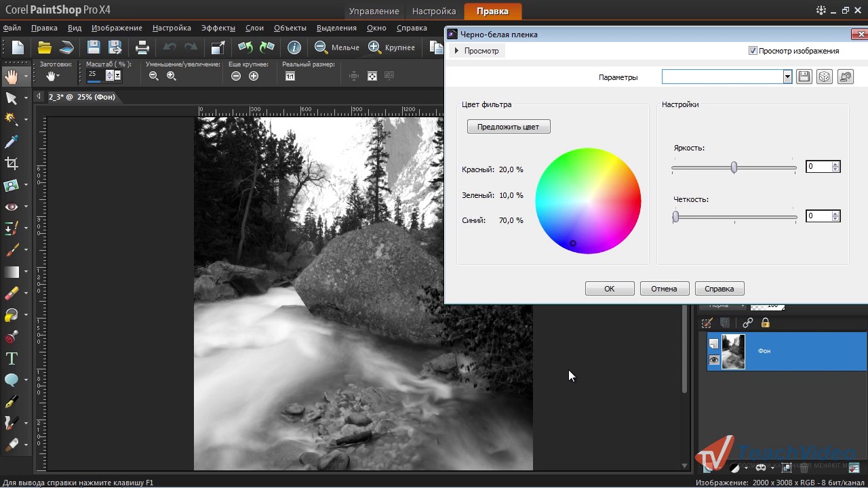The height and width of the screenshot is (488, 868).
Task: Select the Text tool
Action: (x=11, y=359)
